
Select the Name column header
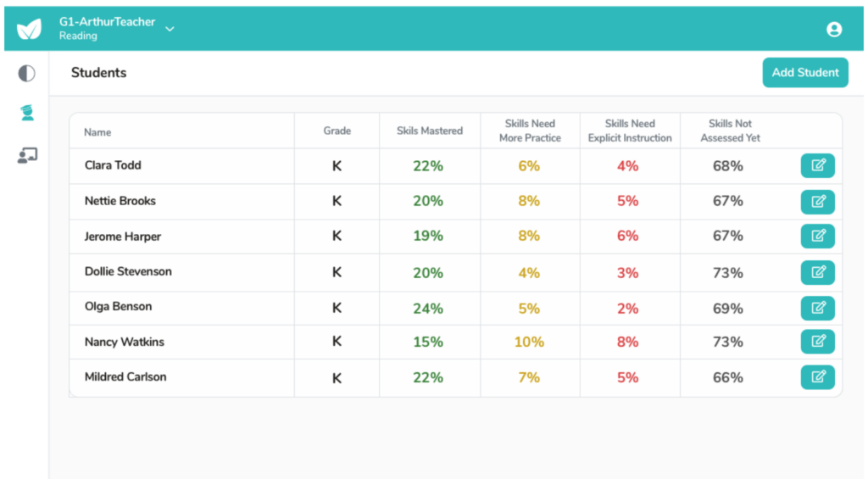pos(97,132)
